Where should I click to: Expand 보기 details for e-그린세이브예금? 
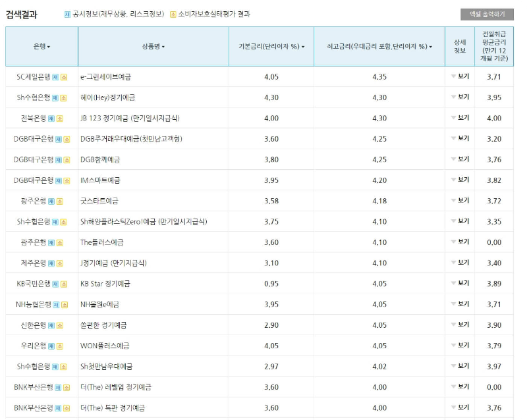point(460,76)
